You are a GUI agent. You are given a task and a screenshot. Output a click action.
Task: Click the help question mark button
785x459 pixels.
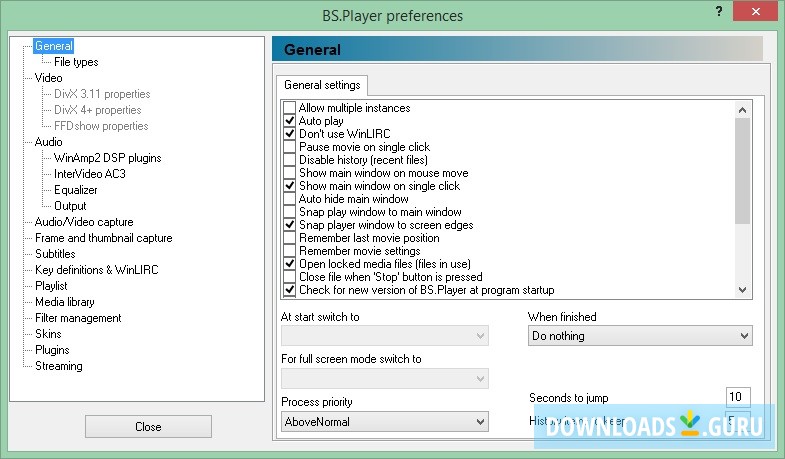(719, 11)
